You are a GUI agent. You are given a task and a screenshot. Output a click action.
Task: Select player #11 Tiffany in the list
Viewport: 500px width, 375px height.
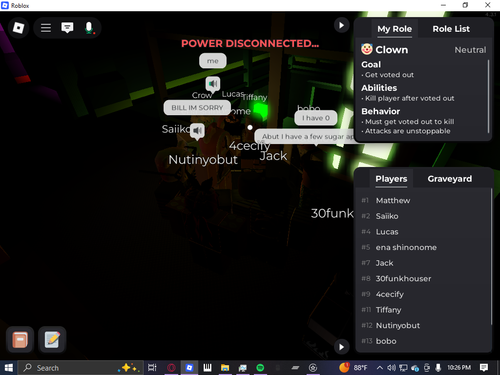coord(423,310)
